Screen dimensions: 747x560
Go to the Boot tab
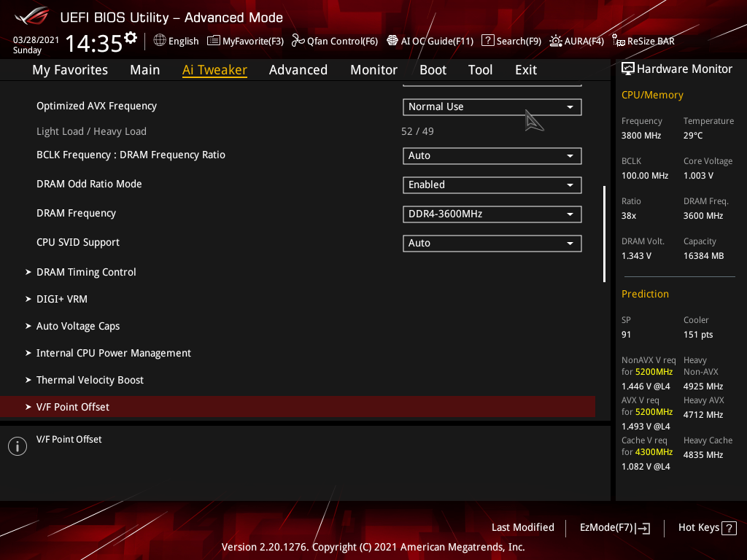433,70
